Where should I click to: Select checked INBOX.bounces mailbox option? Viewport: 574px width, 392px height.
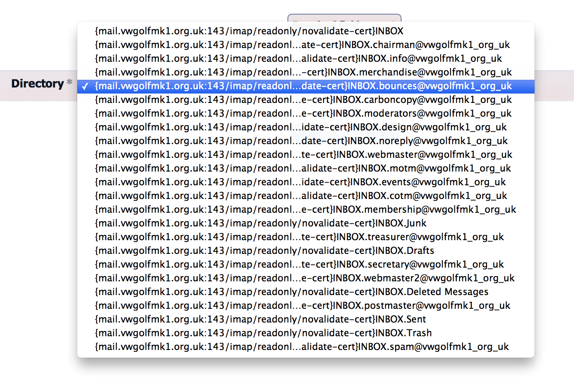tap(303, 86)
